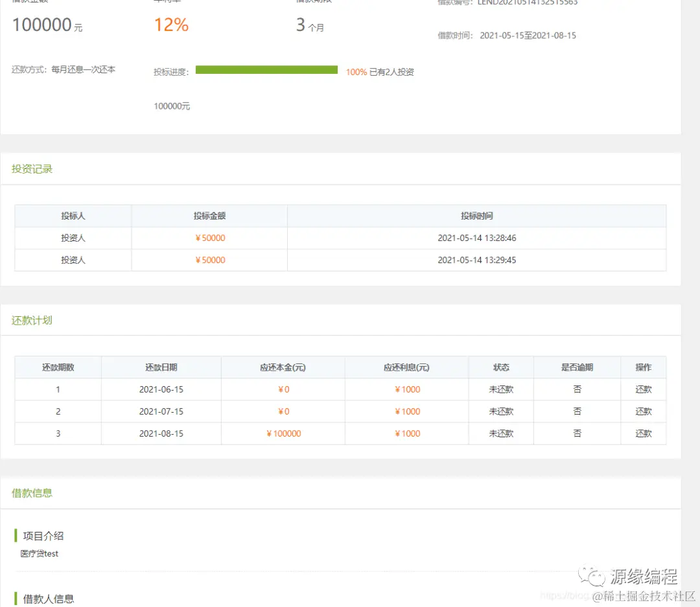This screenshot has width=700, height=607.
Task: Click ¥50000 in the 13:28:46 bid row
Action: point(210,238)
